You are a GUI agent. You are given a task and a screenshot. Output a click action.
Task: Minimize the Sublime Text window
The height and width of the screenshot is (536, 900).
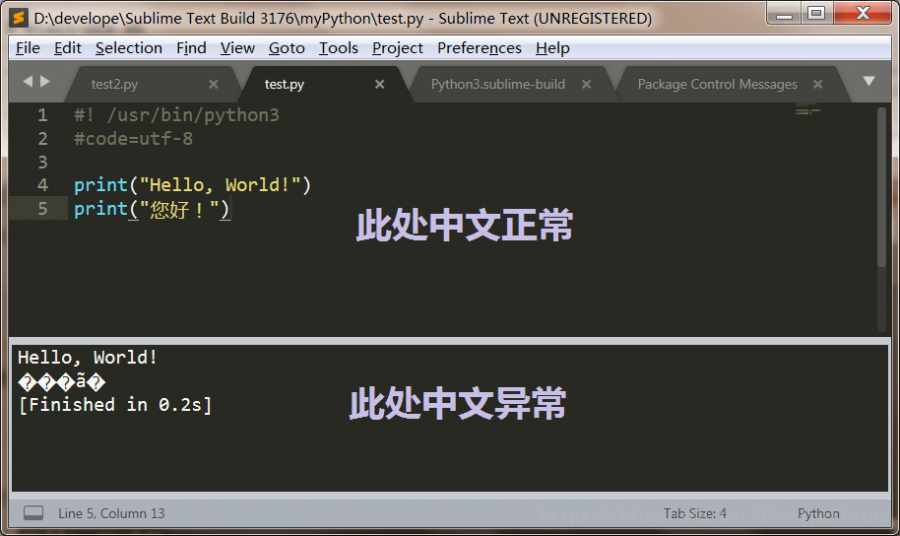pyautogui.click(x=784, y=13)
